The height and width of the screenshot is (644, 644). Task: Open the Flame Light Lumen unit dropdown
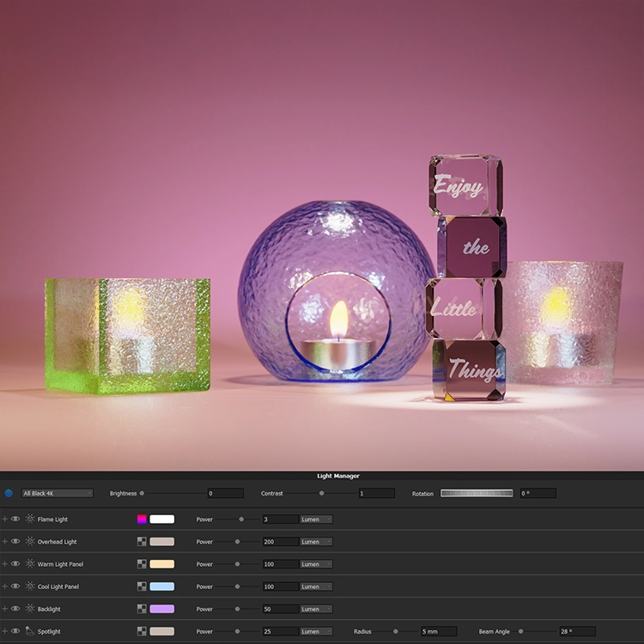click(x=316, y=519)
